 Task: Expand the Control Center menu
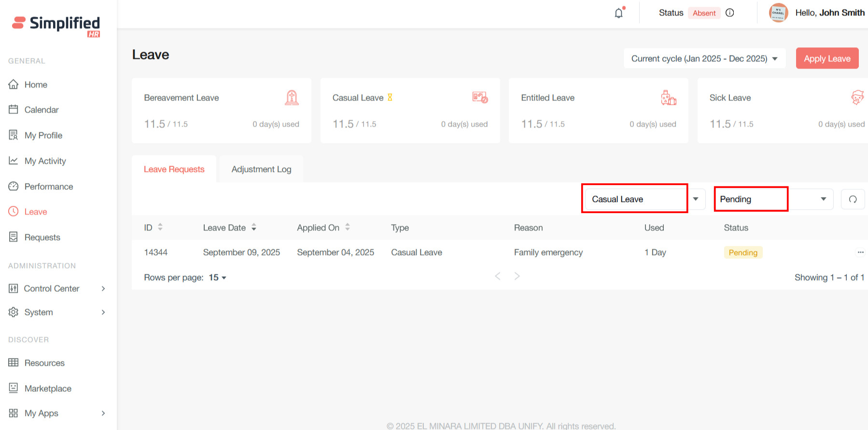tap(57, 288)
